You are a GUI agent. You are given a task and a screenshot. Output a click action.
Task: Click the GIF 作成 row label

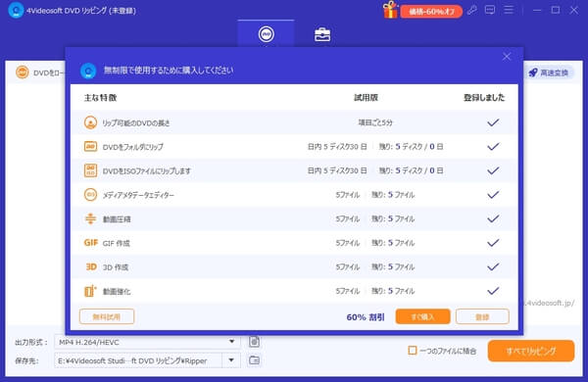click(x=117, y=243)
